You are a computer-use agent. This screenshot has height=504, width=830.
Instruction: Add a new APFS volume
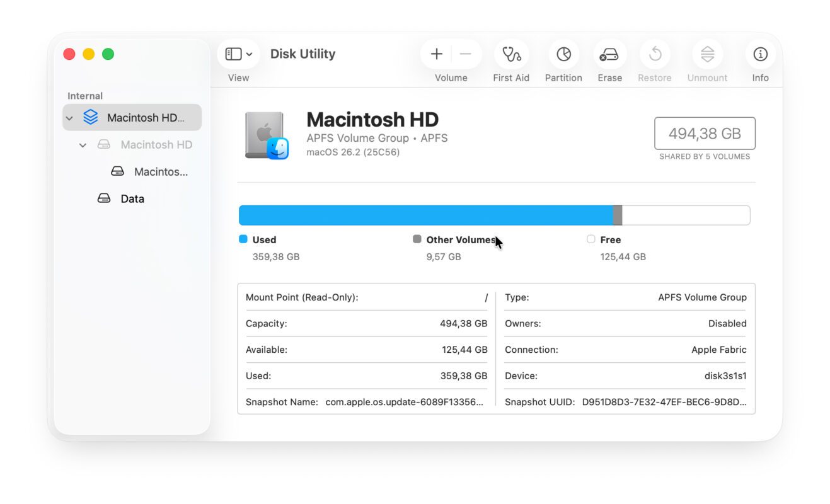pos(436,54)
